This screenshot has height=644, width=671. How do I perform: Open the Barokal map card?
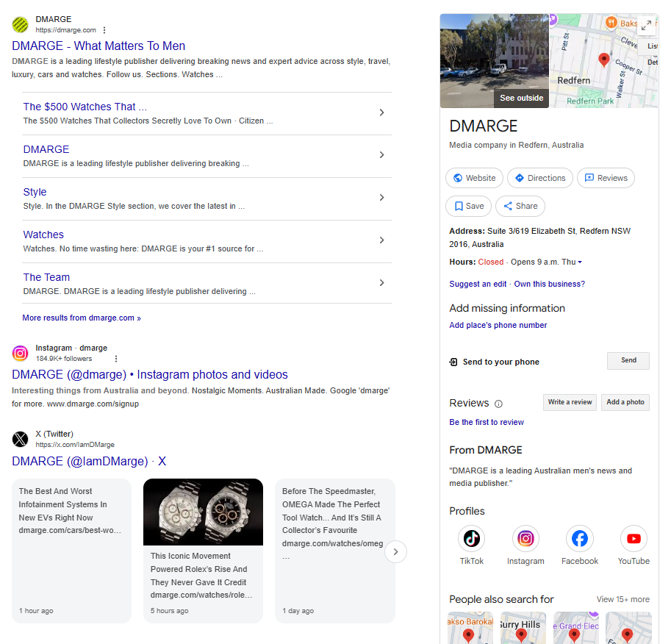point(470,628)
